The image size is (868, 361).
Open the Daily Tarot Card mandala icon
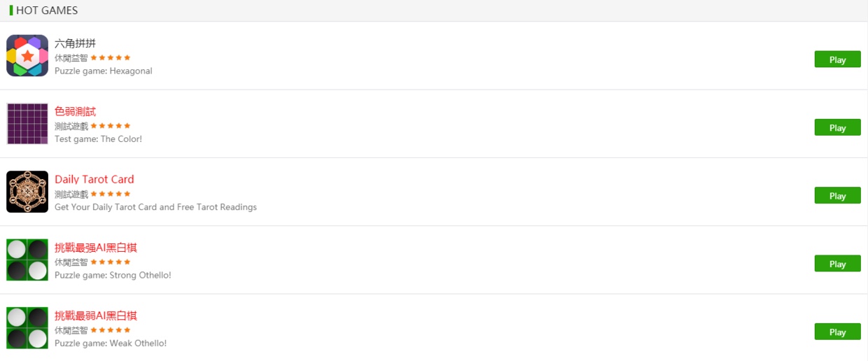(x=27, y=192)
